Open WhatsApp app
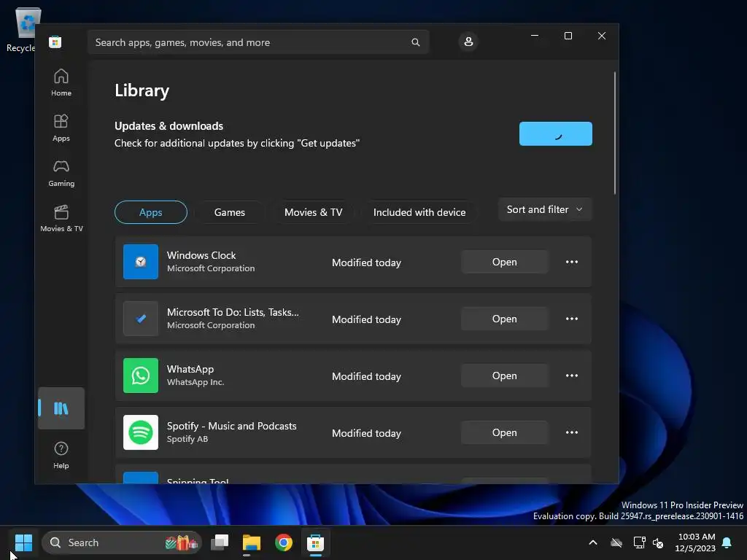The image size is (747, 560). [505, 376]
